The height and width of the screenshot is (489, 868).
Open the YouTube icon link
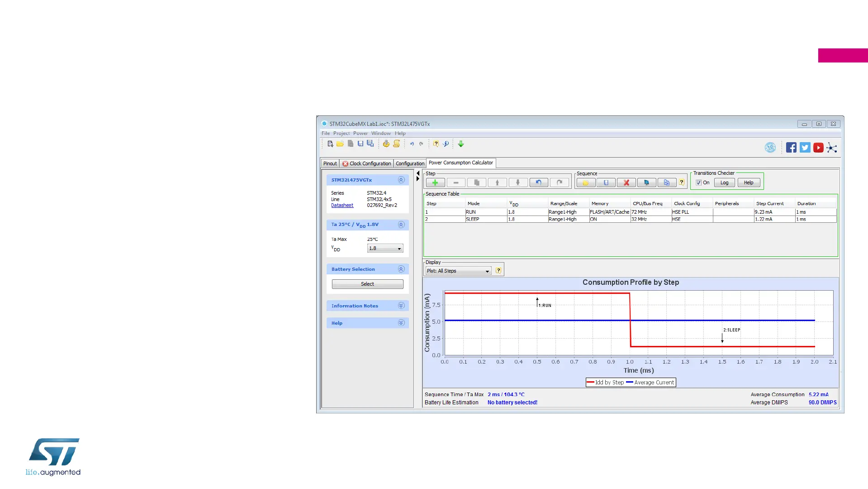(818, 148)
